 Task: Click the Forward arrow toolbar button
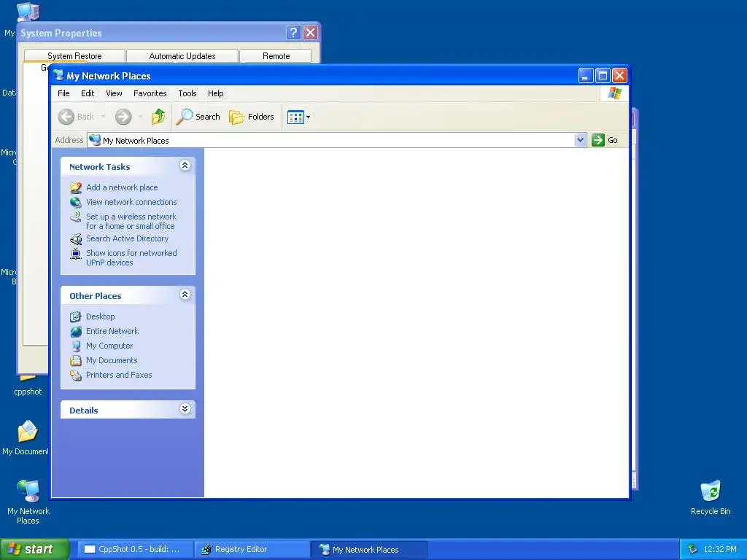(x=123, y=117)
